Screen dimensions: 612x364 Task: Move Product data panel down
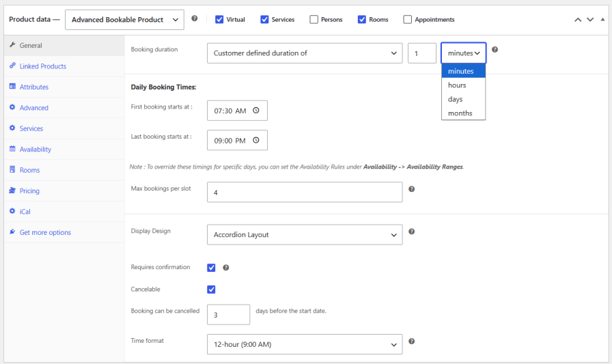(x=590, y=20)
